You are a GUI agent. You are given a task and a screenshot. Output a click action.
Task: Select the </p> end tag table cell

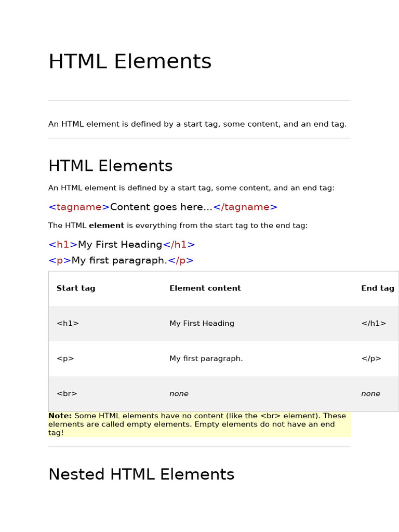click(x=371, y=358)
